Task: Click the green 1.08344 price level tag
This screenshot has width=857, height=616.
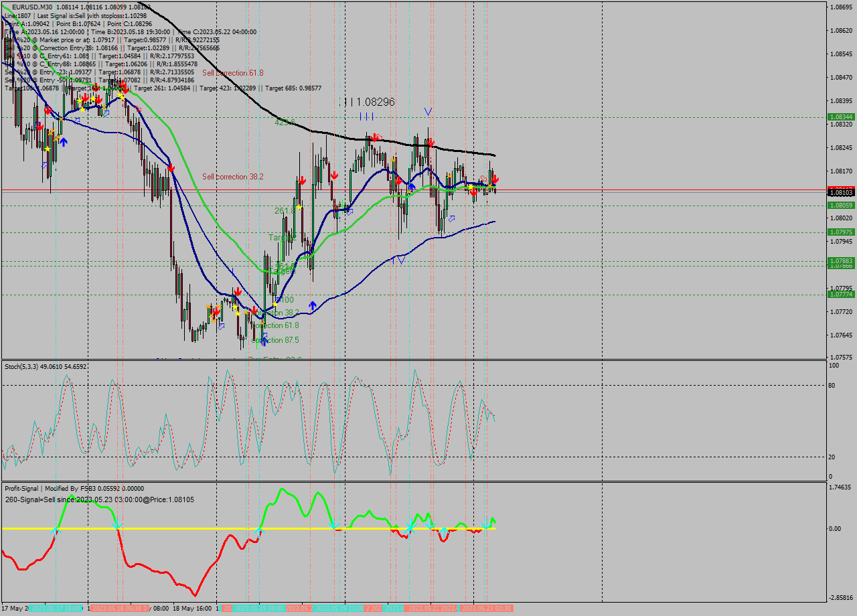Action: point(841,117)
